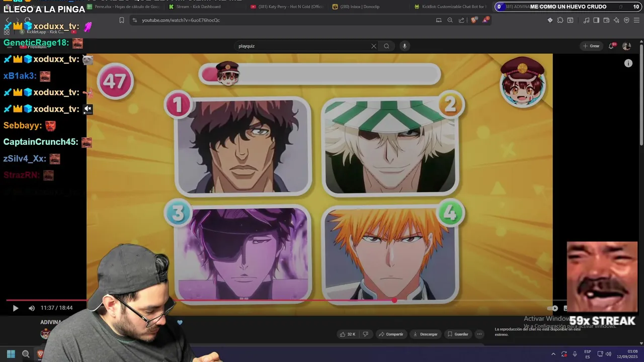
Task: Open the browser hamburger main menu
Action: [636, 20]
